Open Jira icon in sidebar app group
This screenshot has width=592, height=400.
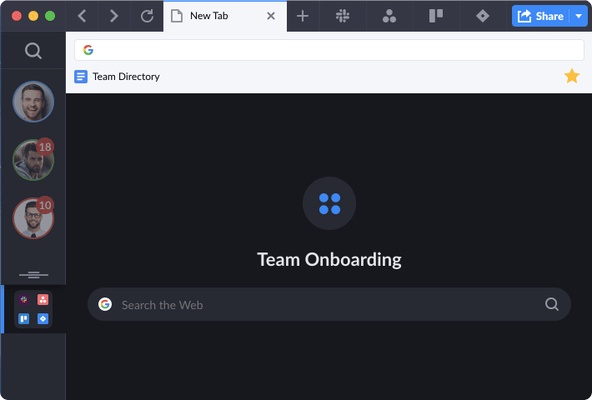43,319
